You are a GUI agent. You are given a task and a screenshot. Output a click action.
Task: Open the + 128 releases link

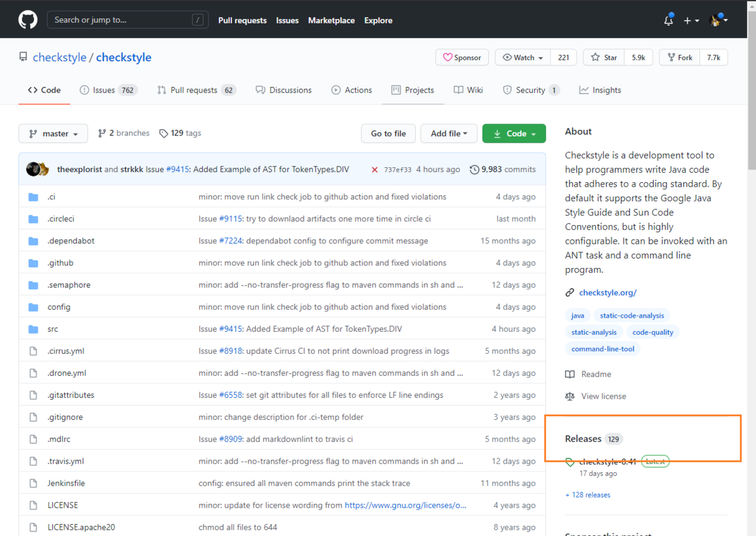tap(588, 495)
